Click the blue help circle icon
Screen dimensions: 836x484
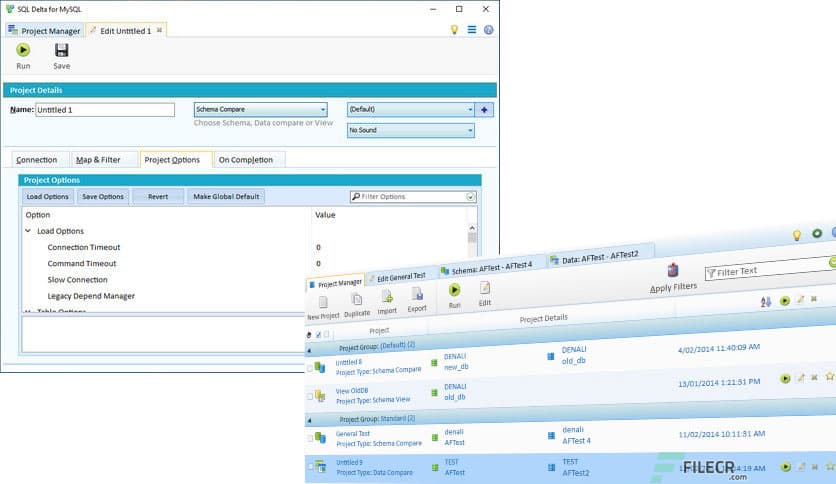pos(488,30)
